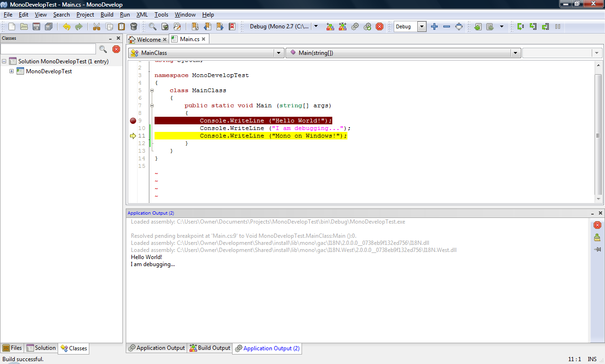
Task: Redo with the green arrow icon
Action: (78, 26)
